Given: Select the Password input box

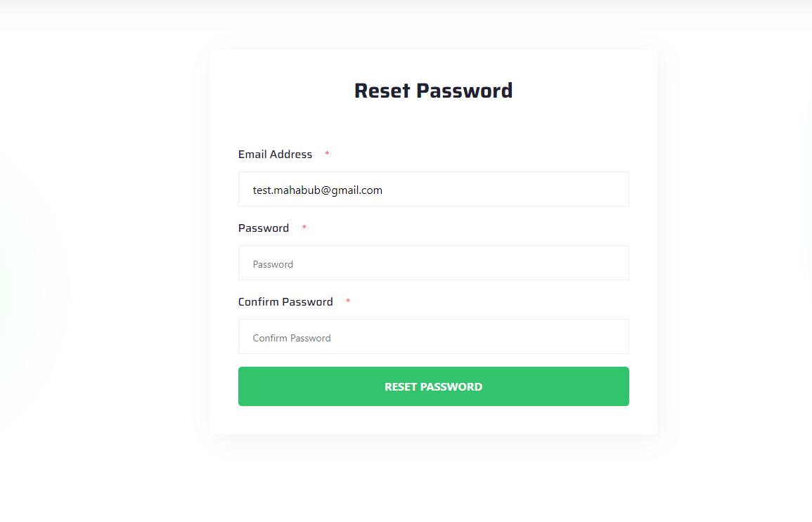Looking at the screenshot, I should point(434,263).
